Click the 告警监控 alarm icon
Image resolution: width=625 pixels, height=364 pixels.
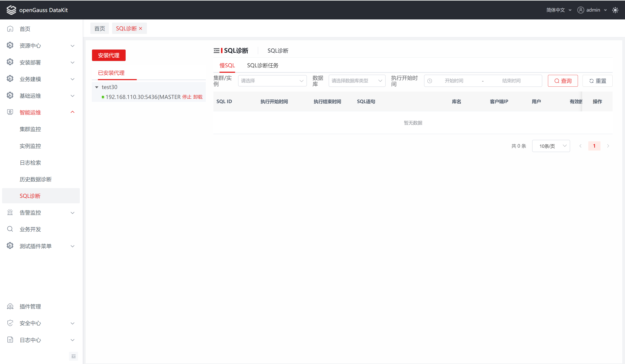(x=10, y=212)
